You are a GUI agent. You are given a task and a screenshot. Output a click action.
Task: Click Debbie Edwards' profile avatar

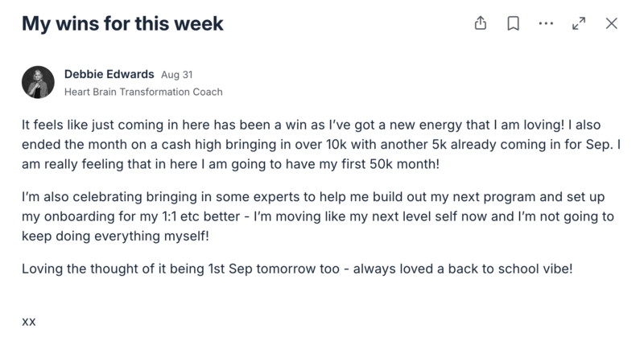(38, 82)
